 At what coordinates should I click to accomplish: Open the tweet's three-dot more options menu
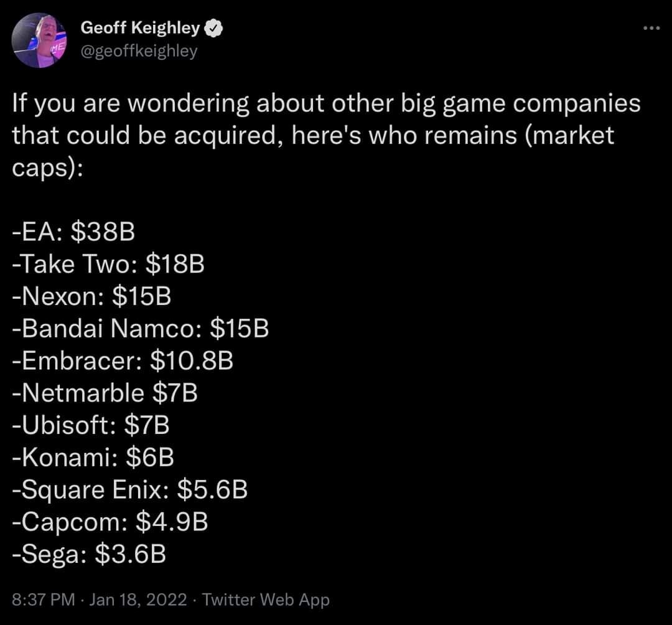pos(651,28)
